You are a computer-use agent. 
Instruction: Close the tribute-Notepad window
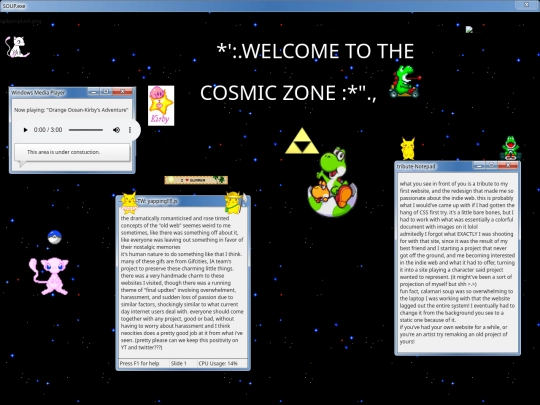[508, 166]
